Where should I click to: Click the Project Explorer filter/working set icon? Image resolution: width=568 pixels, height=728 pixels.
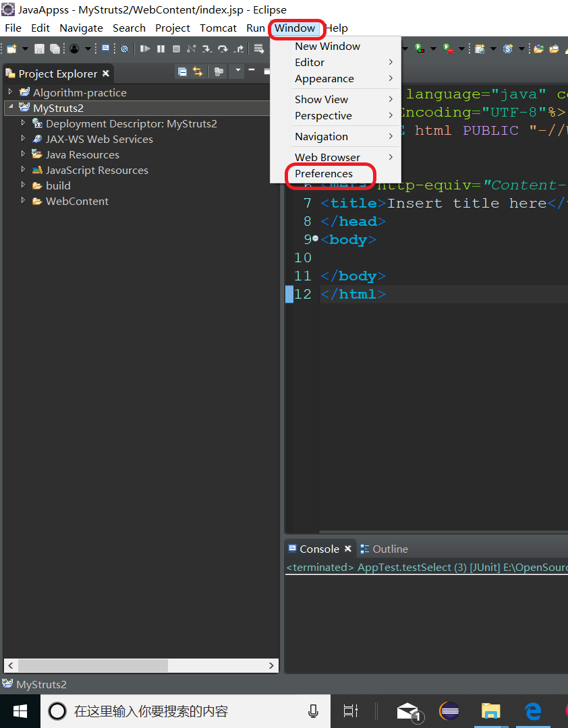pos(219,72)
